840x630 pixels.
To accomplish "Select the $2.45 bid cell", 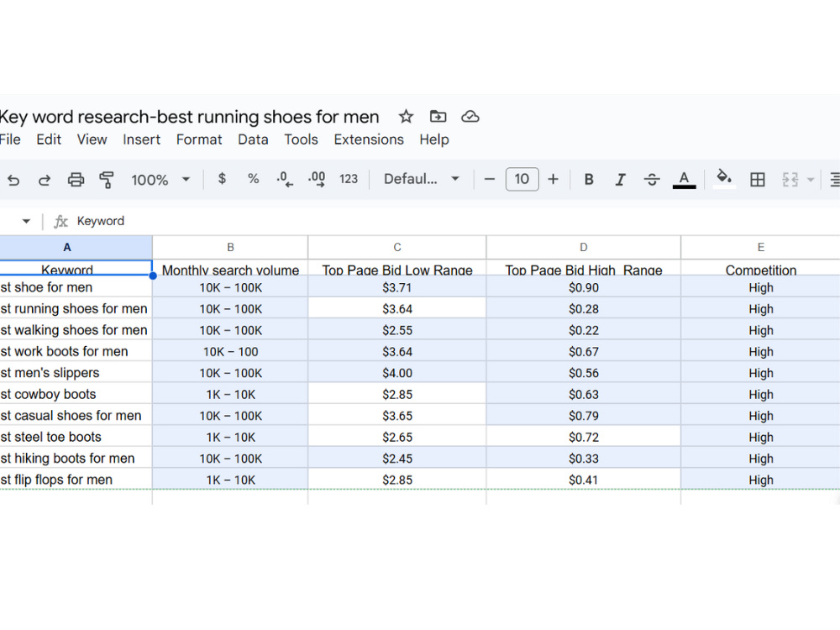I will (397, 459).
